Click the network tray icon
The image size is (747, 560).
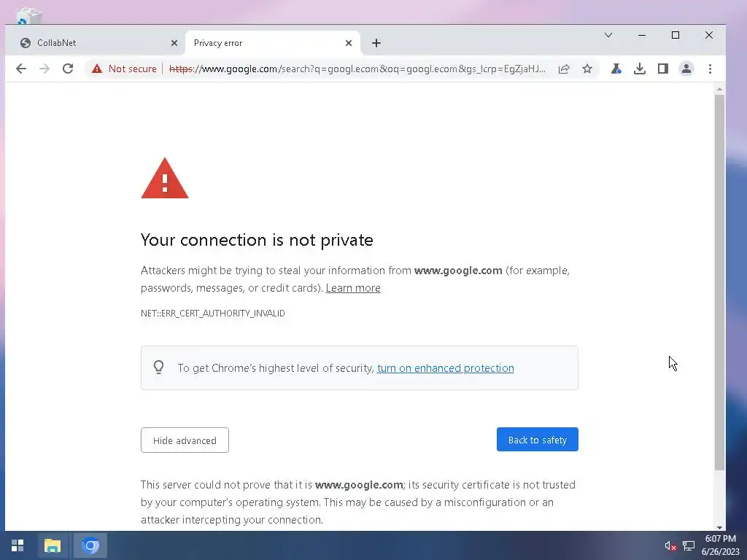689,545
